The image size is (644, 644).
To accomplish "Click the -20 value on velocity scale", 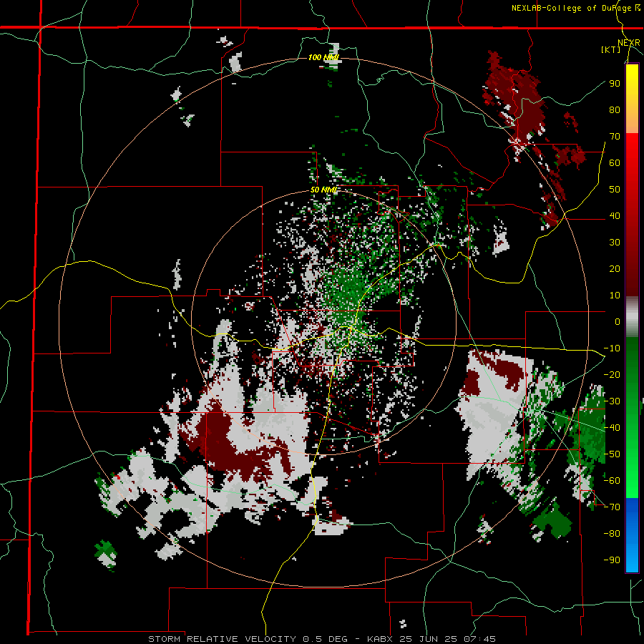I will pyautogui.click(x=612, y=374).
